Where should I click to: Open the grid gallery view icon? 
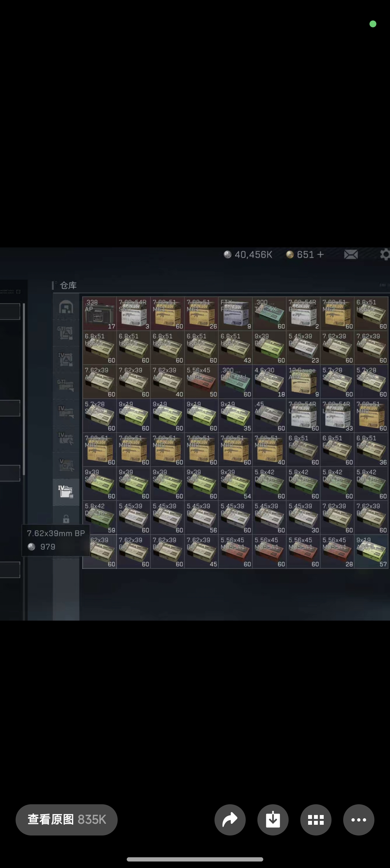[316, 820]
